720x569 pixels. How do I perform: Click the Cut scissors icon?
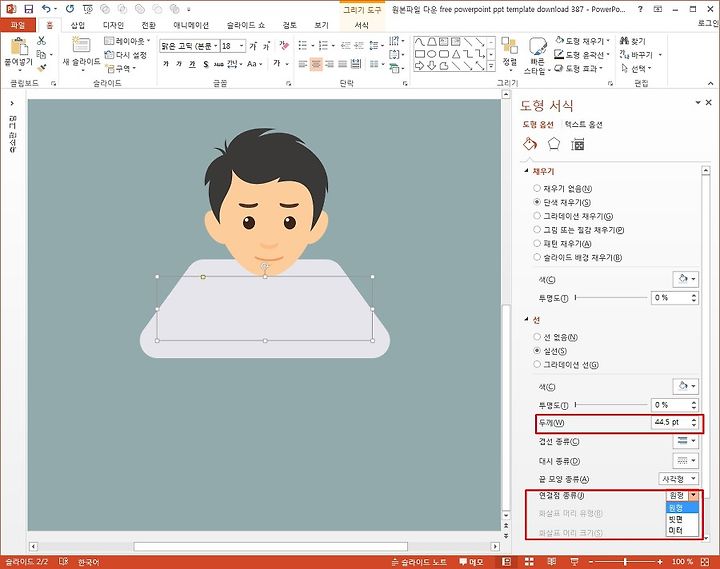41,41
